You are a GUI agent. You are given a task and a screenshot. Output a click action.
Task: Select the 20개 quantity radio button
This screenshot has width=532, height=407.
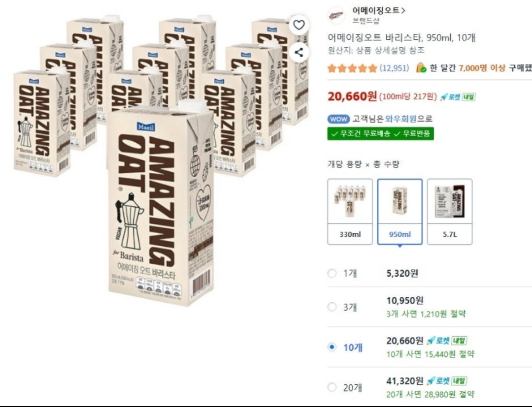click(x=332, y=387)
